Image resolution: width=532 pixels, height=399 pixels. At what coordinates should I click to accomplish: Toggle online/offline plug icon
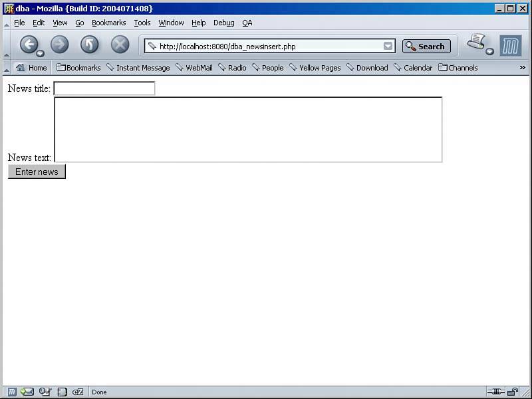tap(495, 392)
